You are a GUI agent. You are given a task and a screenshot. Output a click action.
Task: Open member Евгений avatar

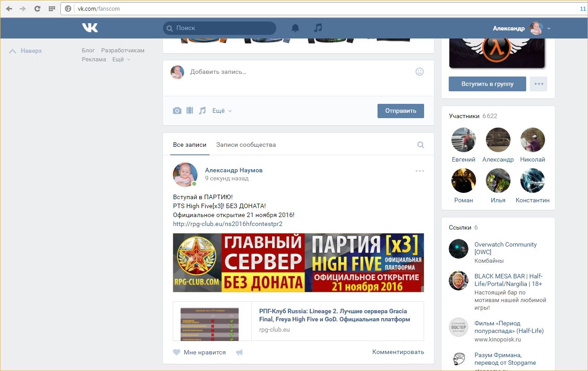pos(464,140)
